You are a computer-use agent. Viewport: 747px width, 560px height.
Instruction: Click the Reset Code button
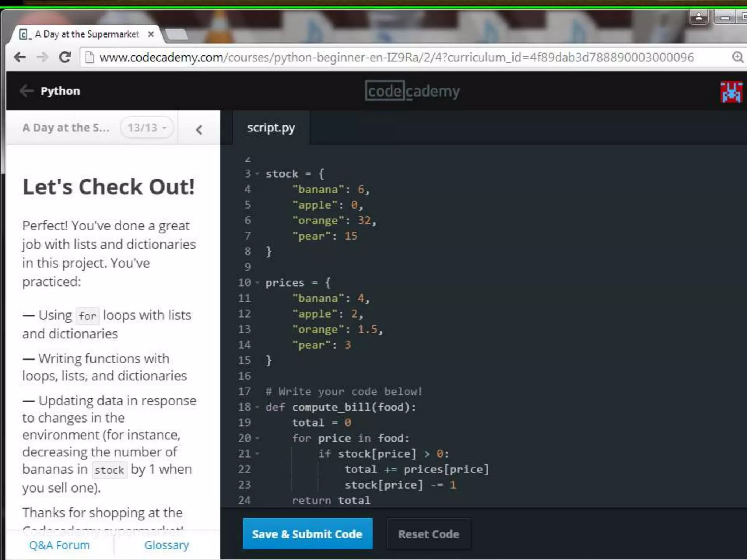tap(429, 534)
